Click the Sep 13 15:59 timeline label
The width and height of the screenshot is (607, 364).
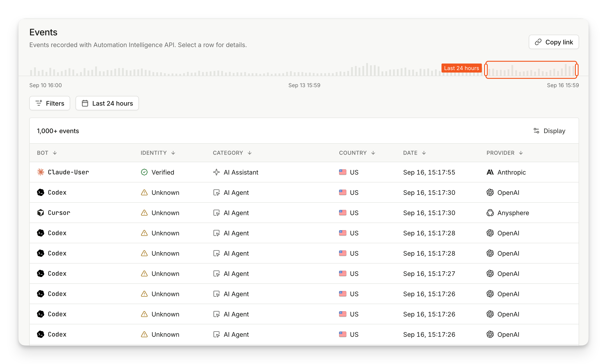pos(304,85)
